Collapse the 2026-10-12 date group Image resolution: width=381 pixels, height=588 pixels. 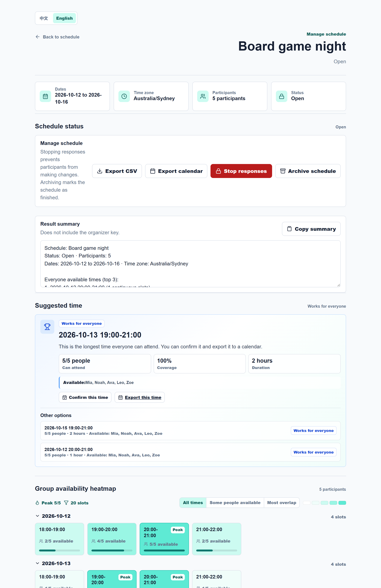(37, 516)
